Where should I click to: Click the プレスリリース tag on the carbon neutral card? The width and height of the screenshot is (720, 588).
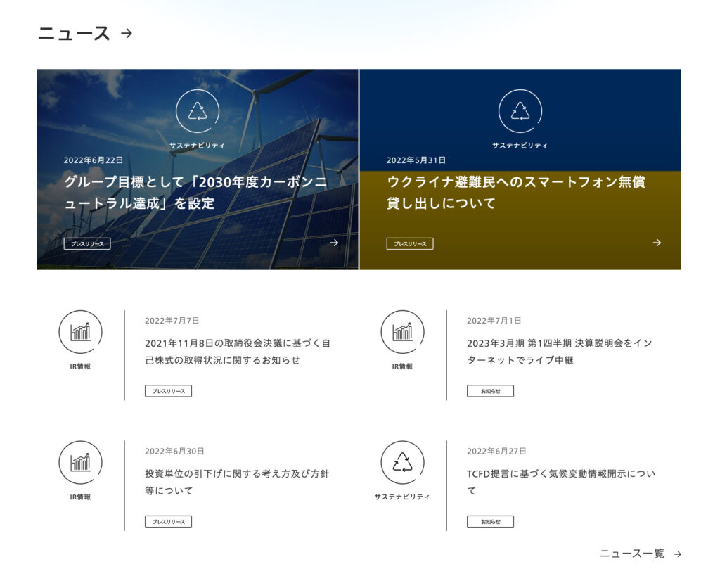point(87,243)
